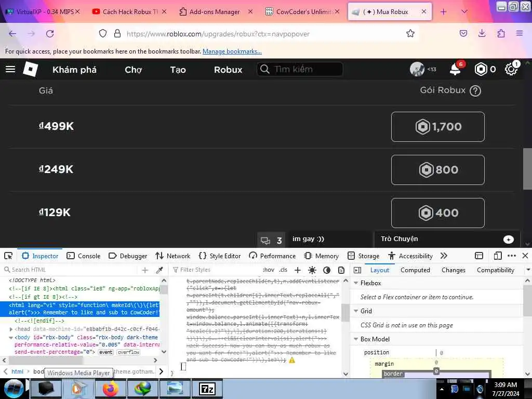Image resolution: width=532 pixels, height=399 pixels.
Task: Open devtools more options ellipsis
Action: click(x=512, y=256)
